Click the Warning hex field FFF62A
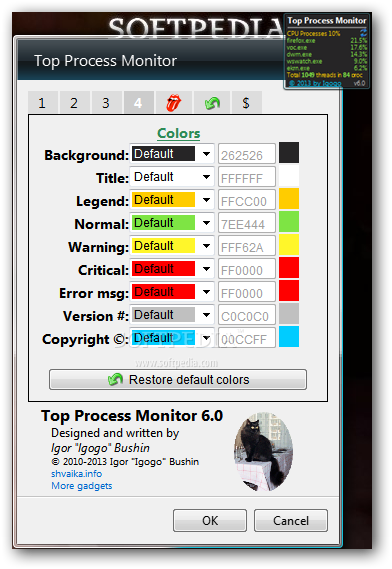The width and height of the screenshot is (392, 569). [247, 246]
